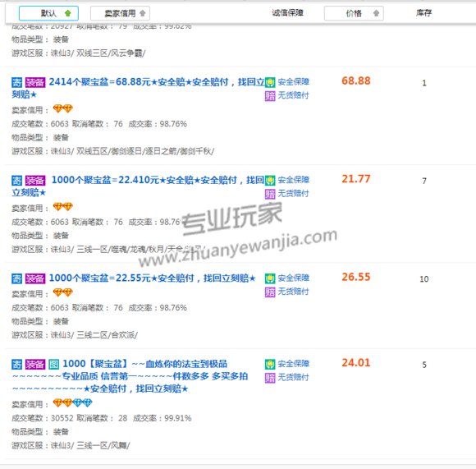Sort listings by 默认
Screen dimensions: 476x469
pos(48,13)
